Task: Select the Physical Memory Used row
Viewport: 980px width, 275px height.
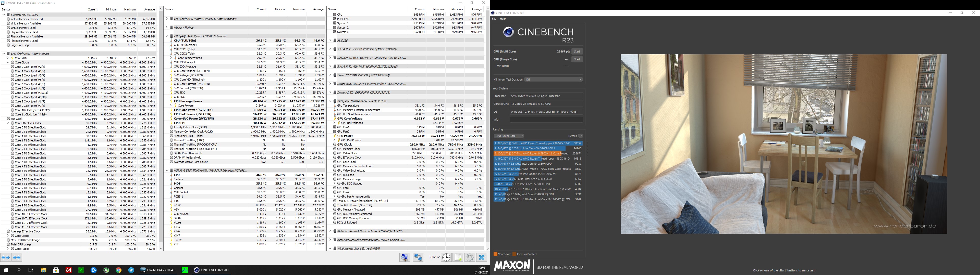Action: click(x=81, y=32)
